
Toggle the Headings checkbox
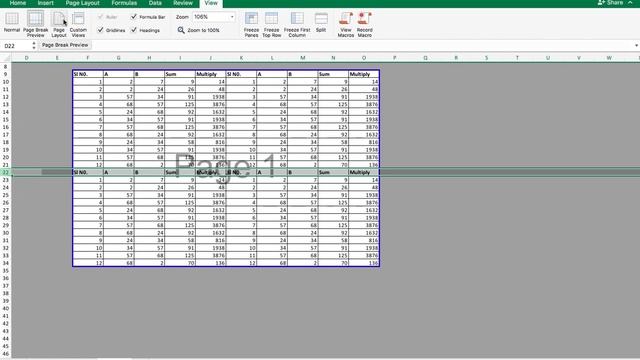pos(134,30)
